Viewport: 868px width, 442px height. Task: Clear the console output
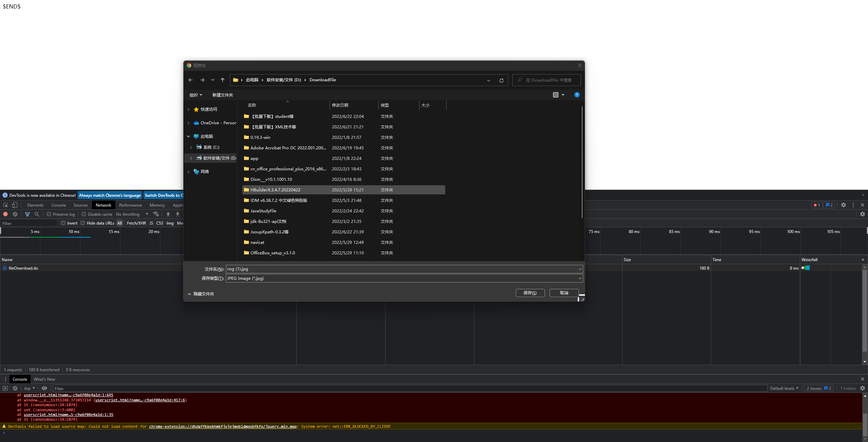coord(15,388)
